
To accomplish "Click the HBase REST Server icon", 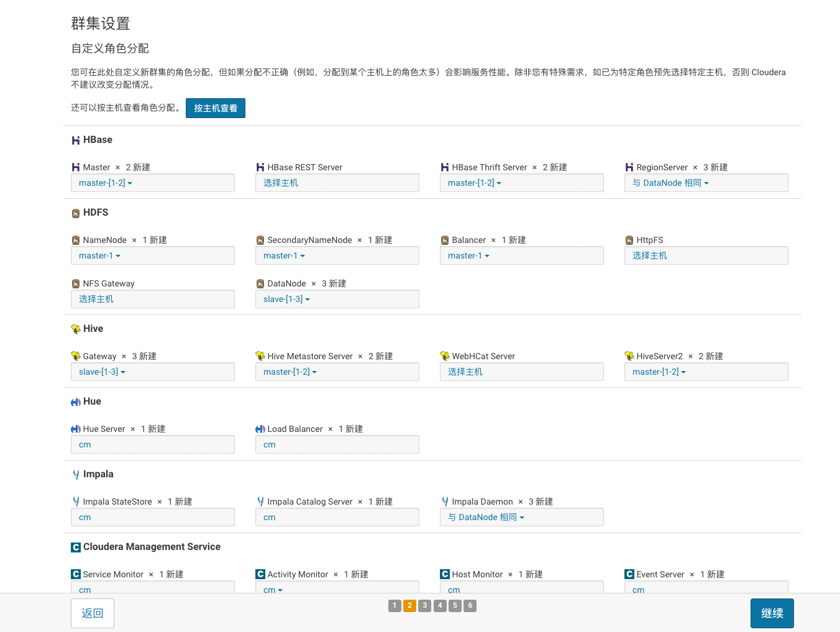I will [x=260, y=167].
